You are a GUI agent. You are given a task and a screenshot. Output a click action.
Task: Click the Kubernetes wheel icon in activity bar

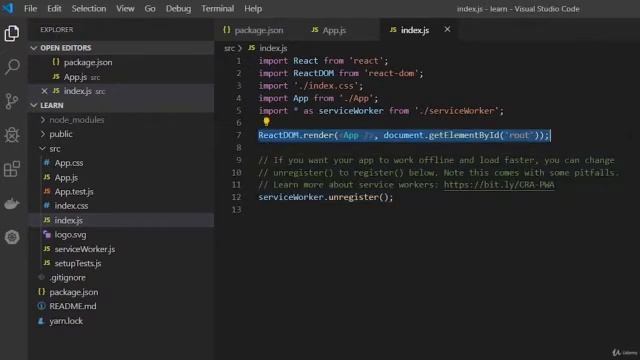coord(12,237)
